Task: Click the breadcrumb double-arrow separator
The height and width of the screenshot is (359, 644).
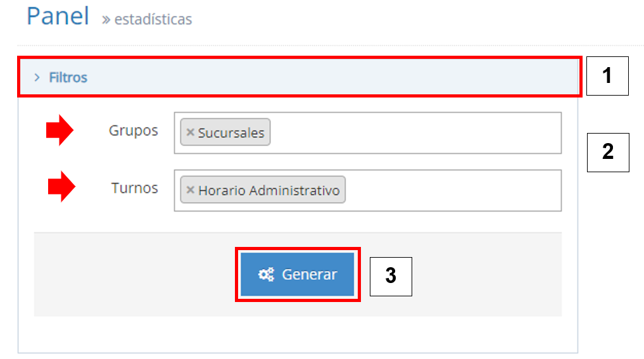Action: [106, 20]
